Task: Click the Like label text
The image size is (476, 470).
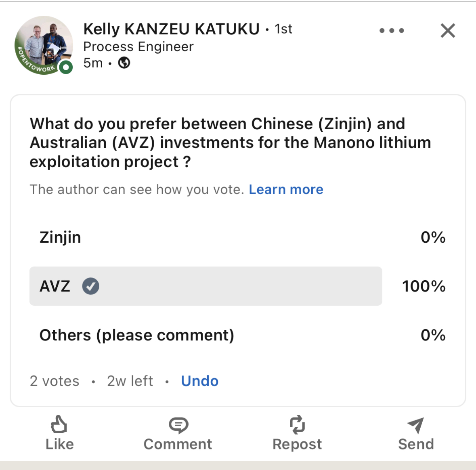Action: [60, 444]
